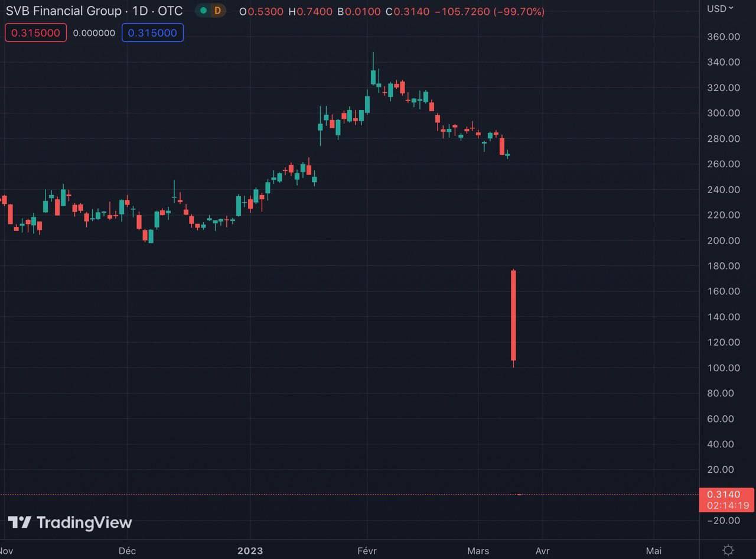Click the Mai label on time axis
The height and width of the screenshot is (559, 756).
click(x=653, y=551)
